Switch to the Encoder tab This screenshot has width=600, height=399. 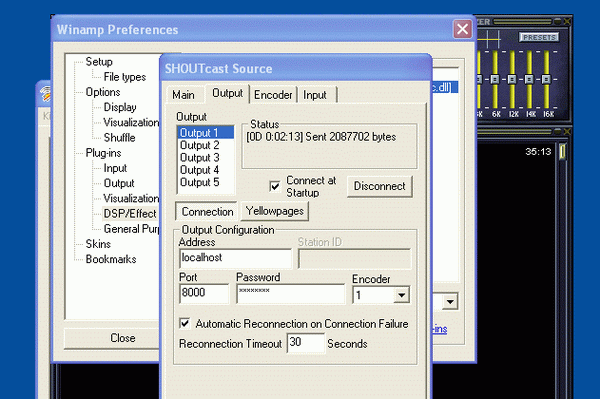[273, 94]
